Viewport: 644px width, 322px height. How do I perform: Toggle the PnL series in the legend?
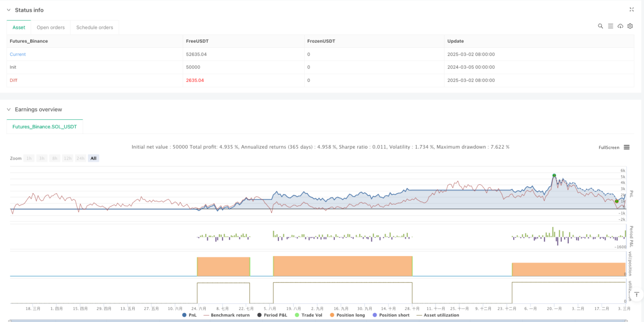pos(190,315)
